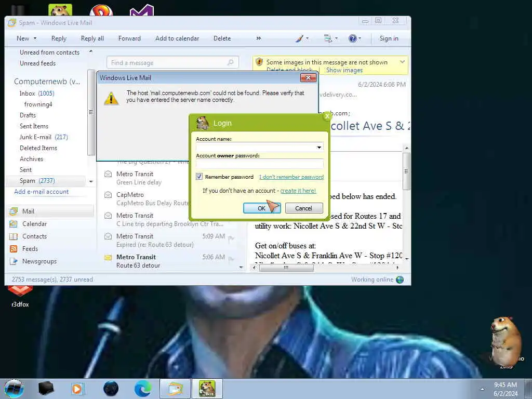The height and width of the screenshot is (399, 532).
Task: Select Unread feeds quick view
Action: tap(37, 63)
